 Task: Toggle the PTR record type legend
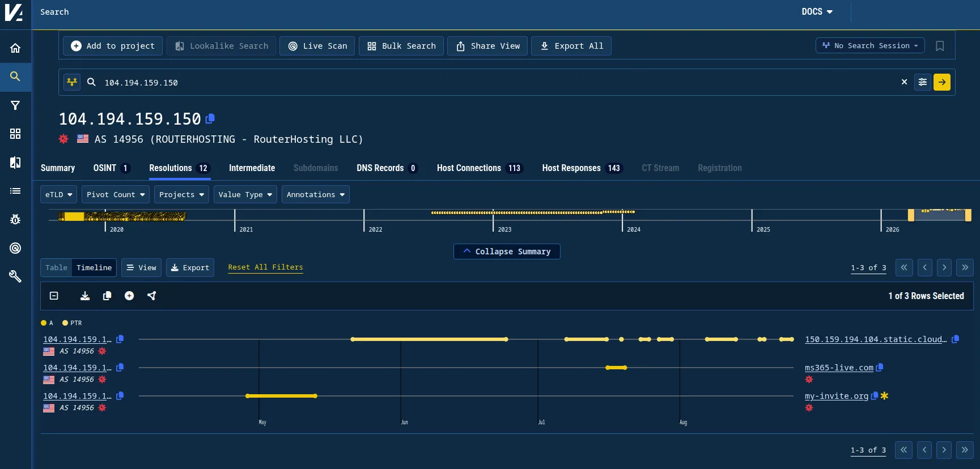point(72,323)
